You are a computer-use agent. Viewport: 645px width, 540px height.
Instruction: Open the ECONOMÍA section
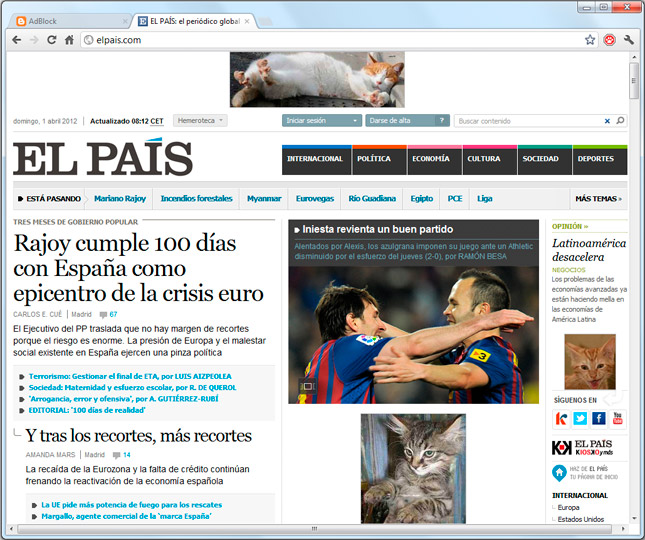point(434,160)
